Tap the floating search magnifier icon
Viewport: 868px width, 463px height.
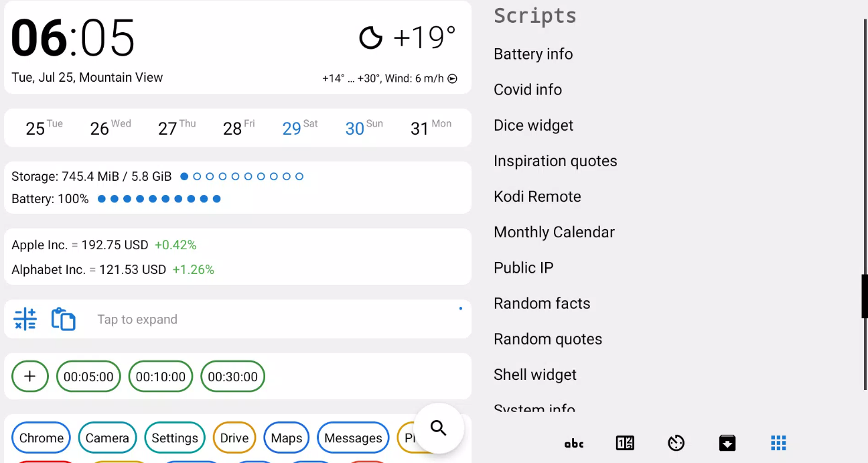tap(439, 427)
